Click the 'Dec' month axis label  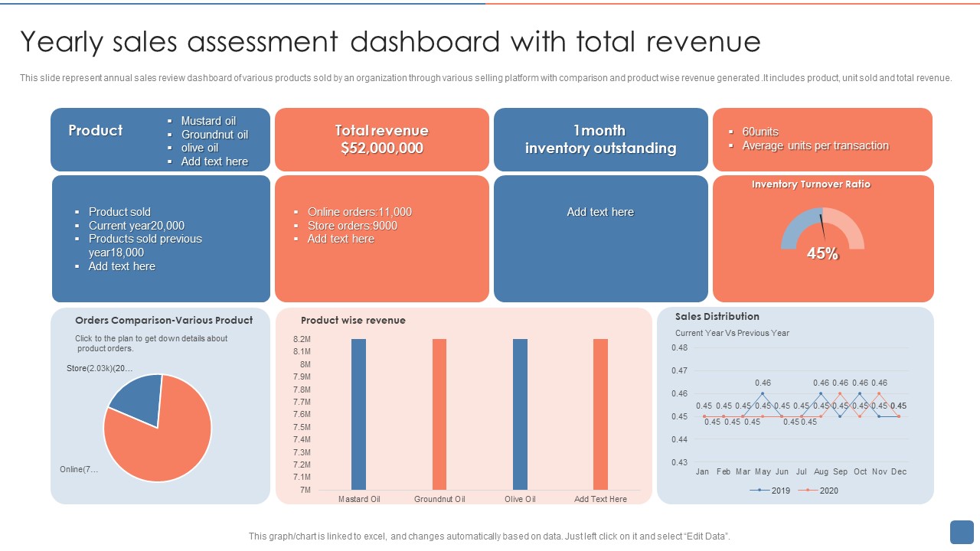(x=899, y=471)
